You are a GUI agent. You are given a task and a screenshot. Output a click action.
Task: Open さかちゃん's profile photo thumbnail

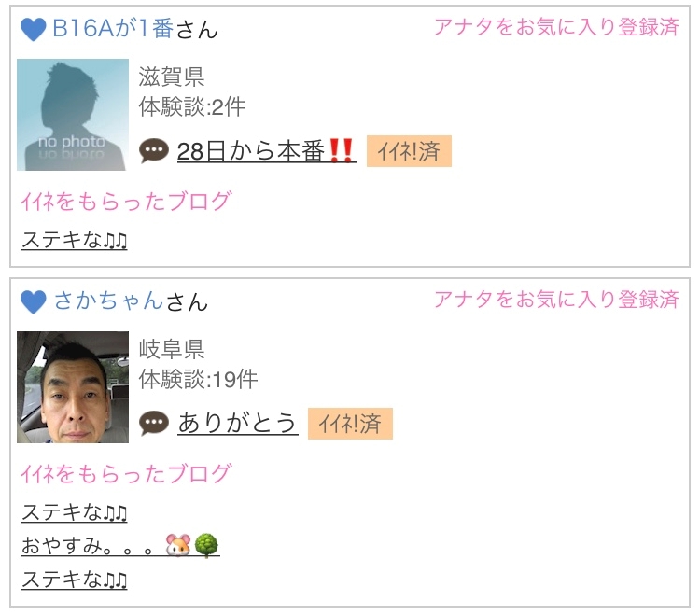[73, 387]
